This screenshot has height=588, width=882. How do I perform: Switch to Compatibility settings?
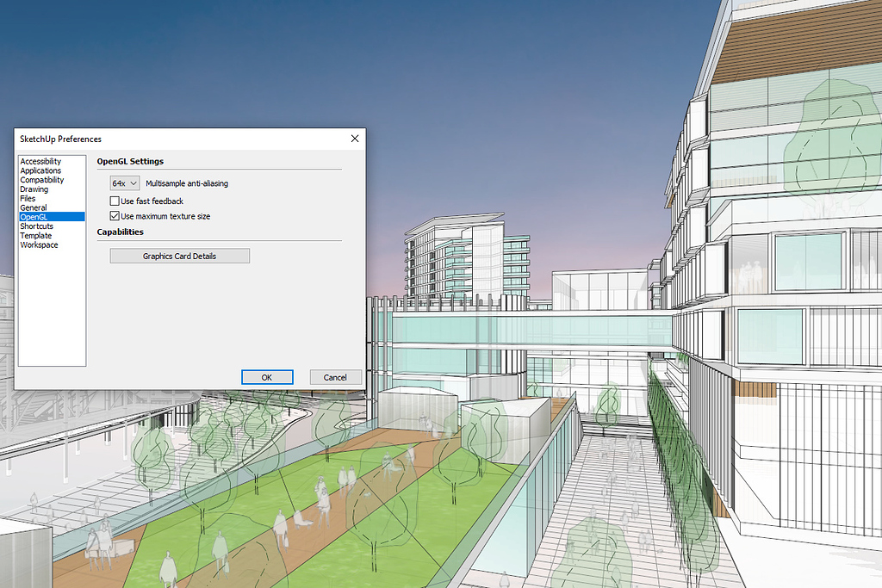pyautogui.click(x=41, y=180)
